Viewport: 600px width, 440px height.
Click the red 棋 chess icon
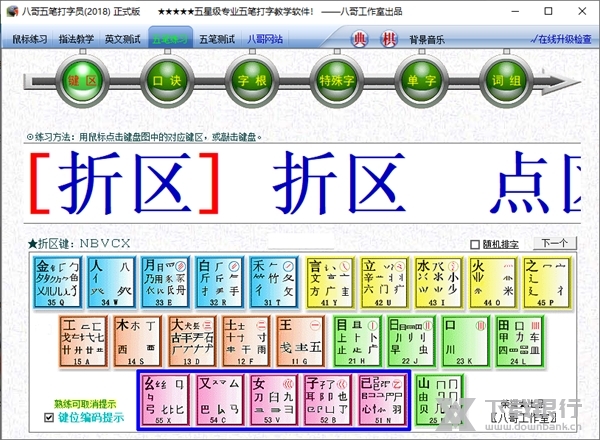pos(389,39)
